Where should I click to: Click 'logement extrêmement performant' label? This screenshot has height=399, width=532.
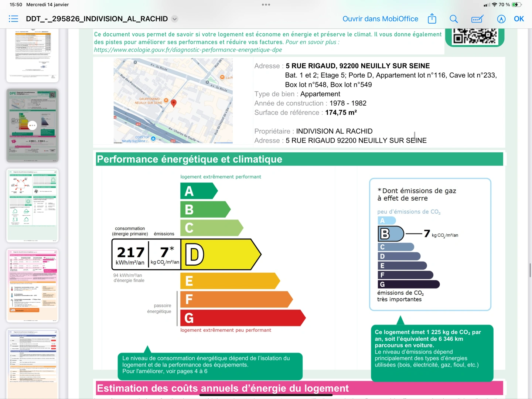(221, 177)
